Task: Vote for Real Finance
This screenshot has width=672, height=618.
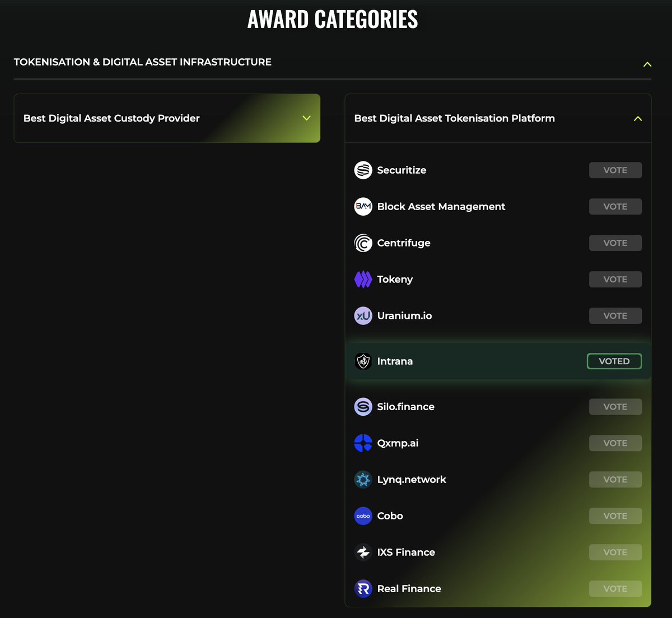Action: [615, 589]
